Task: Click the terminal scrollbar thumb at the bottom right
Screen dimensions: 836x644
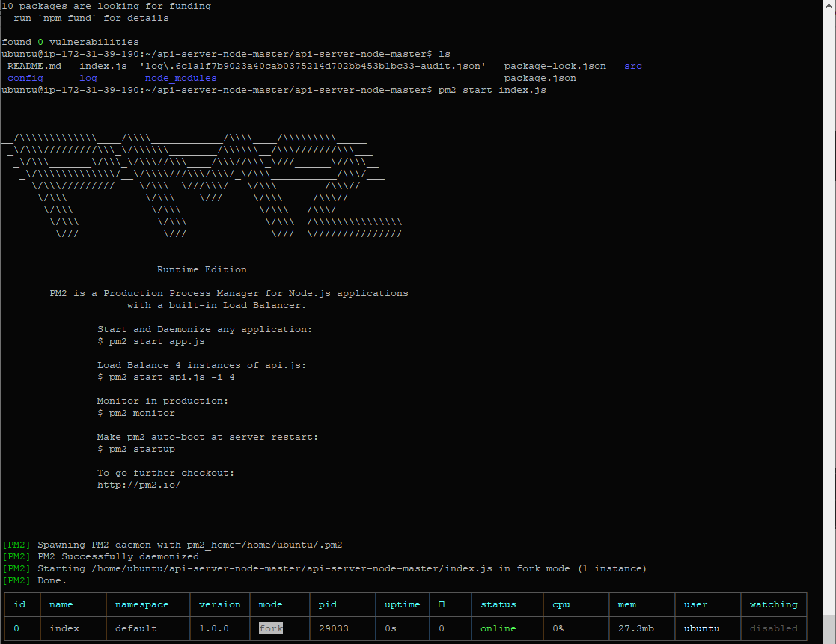Action: [x=829, y=629]
